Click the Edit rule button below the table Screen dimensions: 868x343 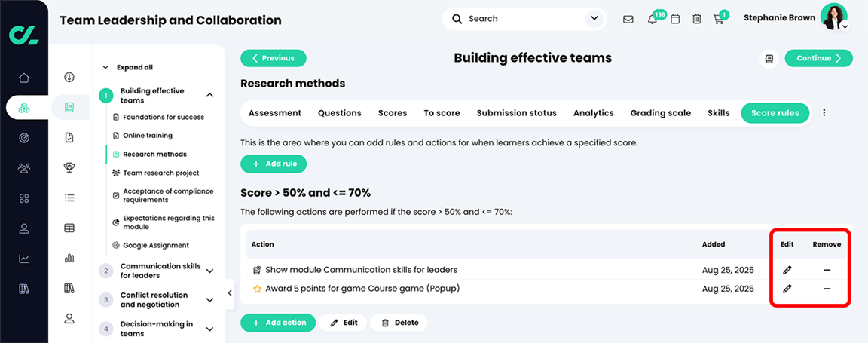(x=344, y=323)
